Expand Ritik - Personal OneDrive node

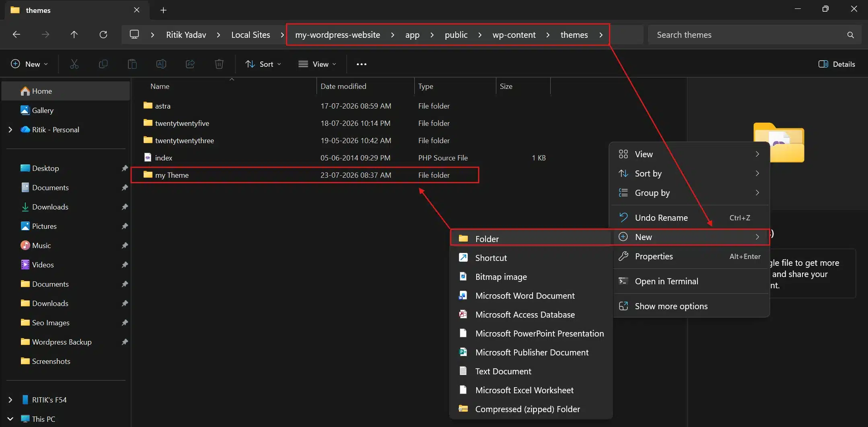pos(10,129)
